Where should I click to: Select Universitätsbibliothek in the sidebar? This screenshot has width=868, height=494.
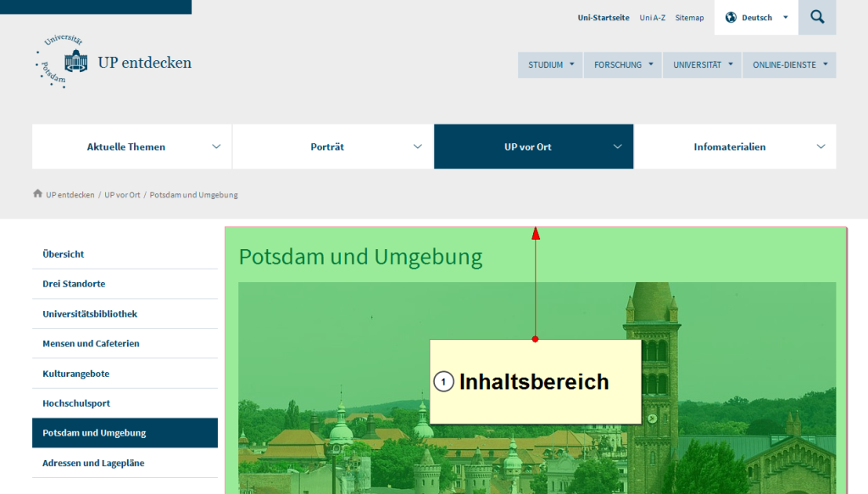(x=90, y=314)
